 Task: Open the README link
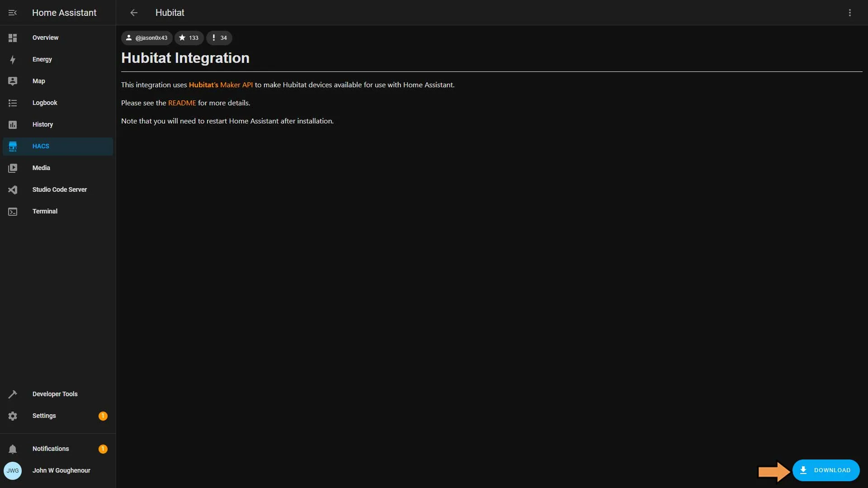tap(182, 103)
